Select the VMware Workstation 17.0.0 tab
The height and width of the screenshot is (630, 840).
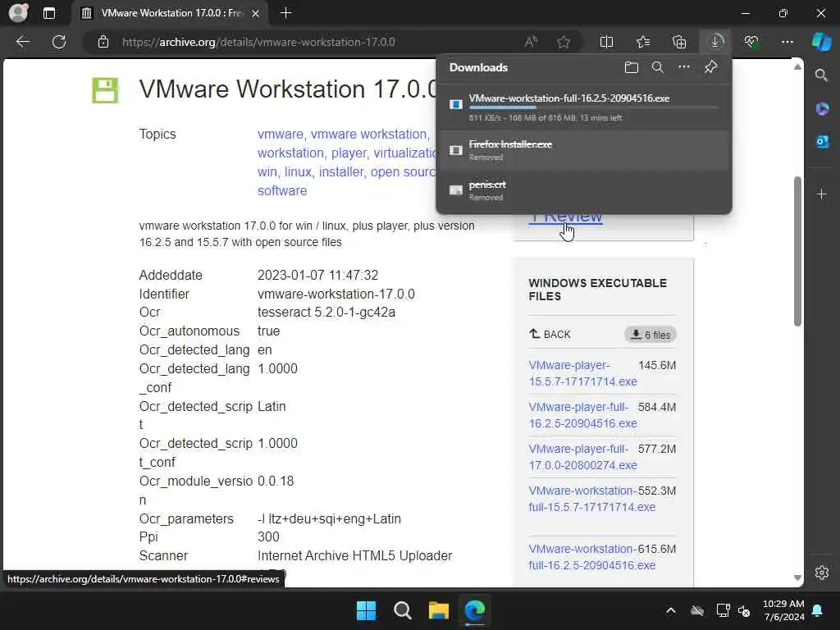[x=171, y=13]
